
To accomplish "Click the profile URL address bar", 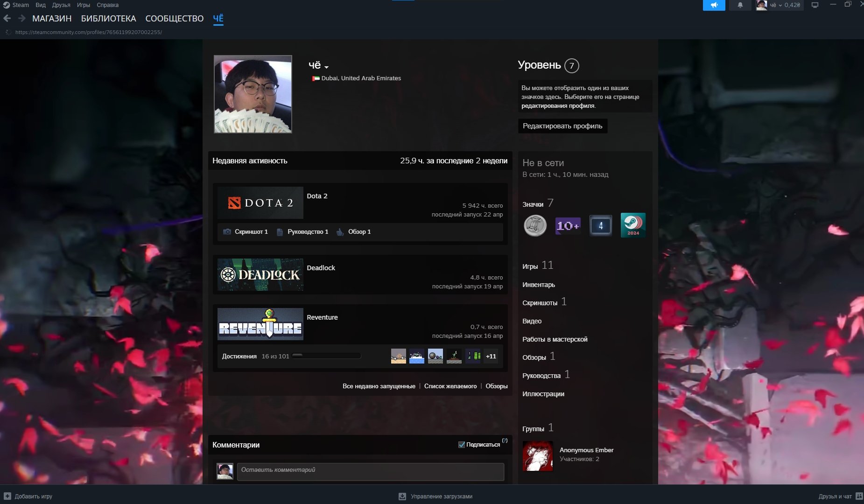I will click(x=89, y=32).
